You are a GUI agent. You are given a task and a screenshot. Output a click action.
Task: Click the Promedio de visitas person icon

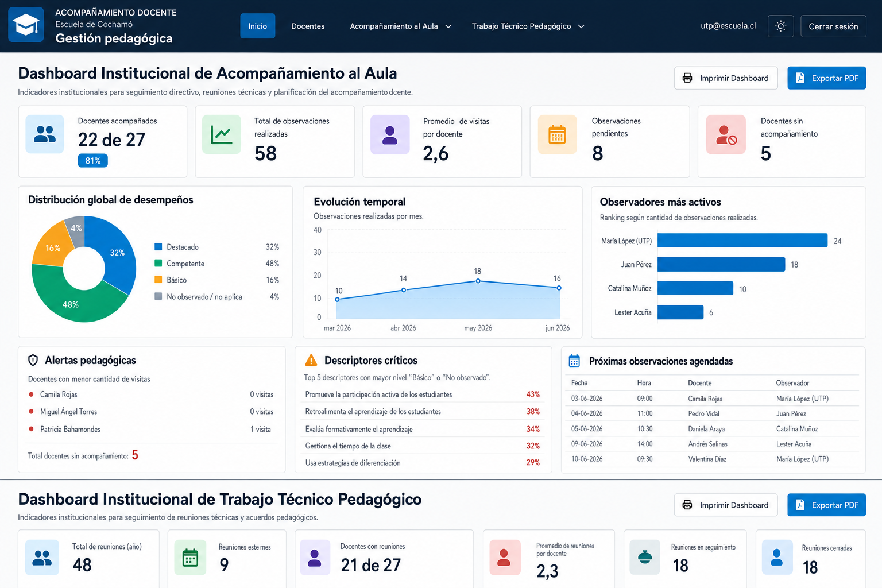coord(390,134)
